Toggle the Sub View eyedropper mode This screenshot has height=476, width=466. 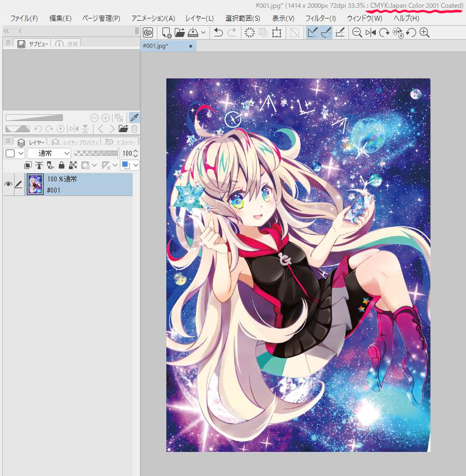tap(134, 118)
